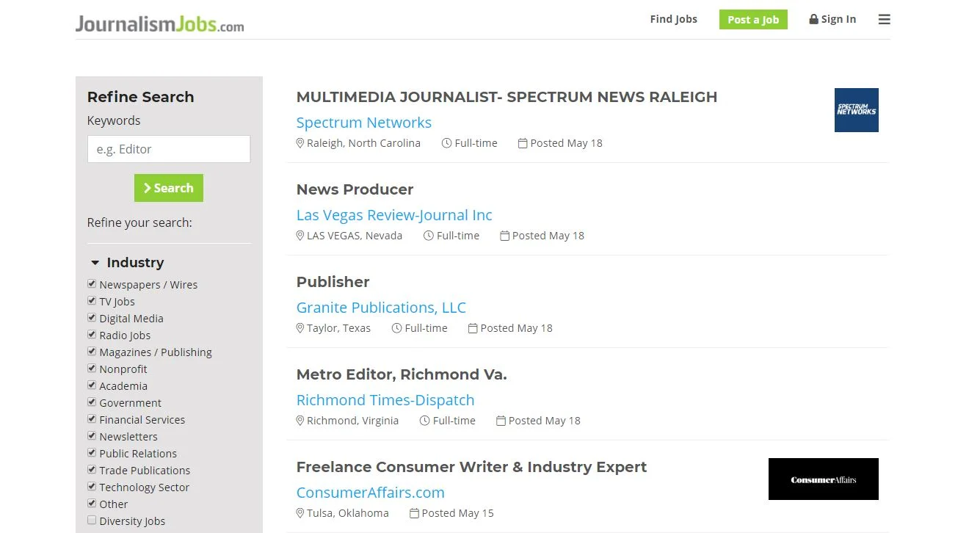
Task: Open the Spectrum Networks company link
Action: click(x=364, y=123)
